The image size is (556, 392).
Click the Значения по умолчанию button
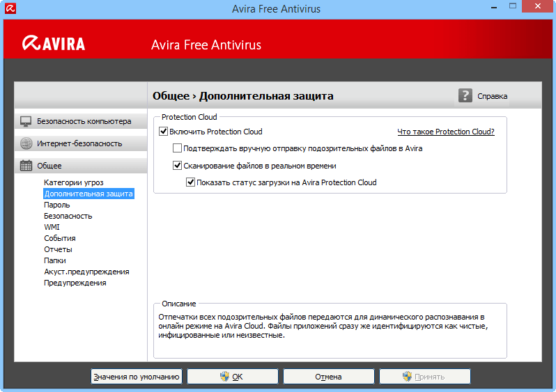pyautogui.click(x=137, y=377)
